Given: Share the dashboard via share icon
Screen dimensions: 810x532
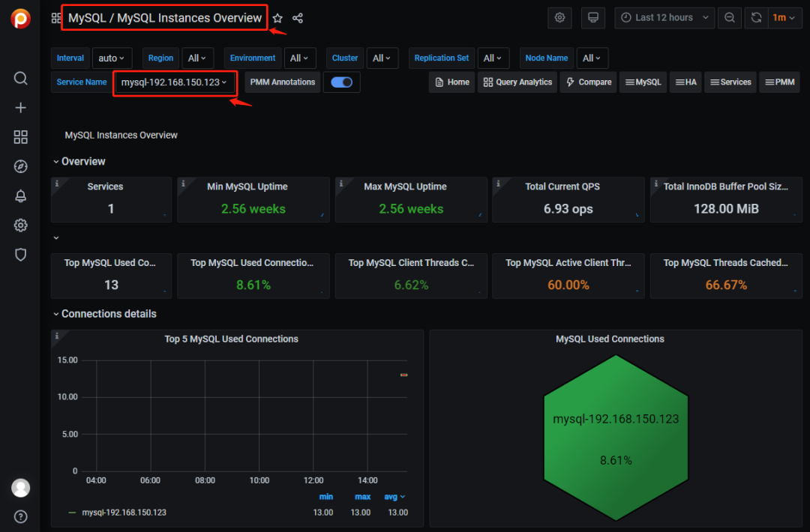Looking at the screenshot, I should pos(298,18).
